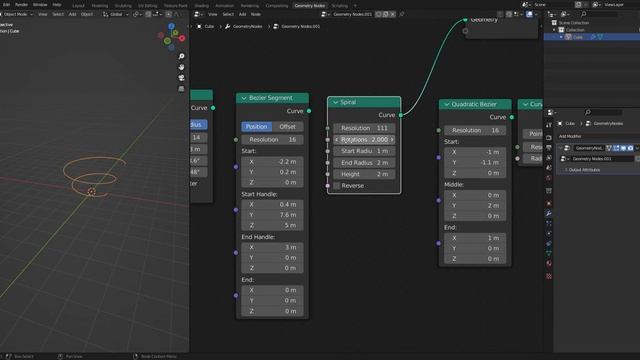Click the add workspace plus button
Image resolution: width=640 pixels, height=360 pixels.
(355, 6)
